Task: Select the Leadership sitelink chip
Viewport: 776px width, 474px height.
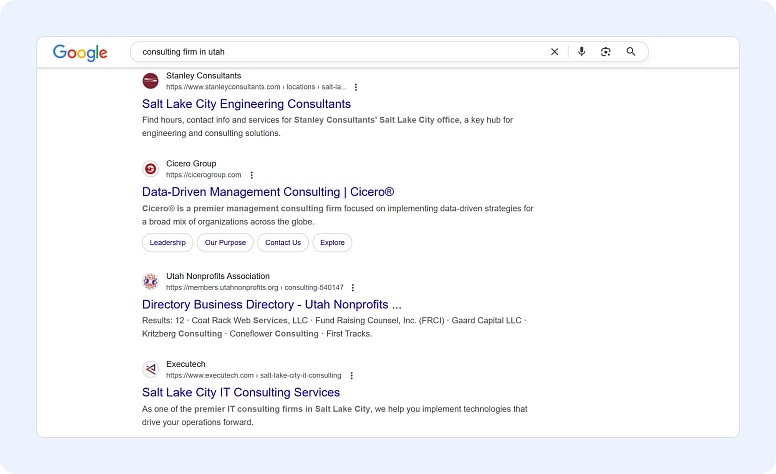Action: (x=167, y=243)
